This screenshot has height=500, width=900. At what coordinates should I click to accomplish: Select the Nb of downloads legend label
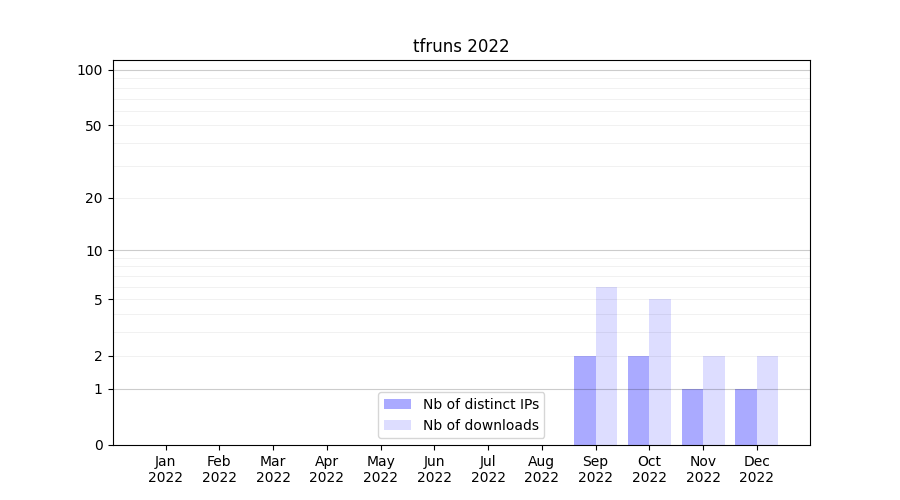pos(480,425)
